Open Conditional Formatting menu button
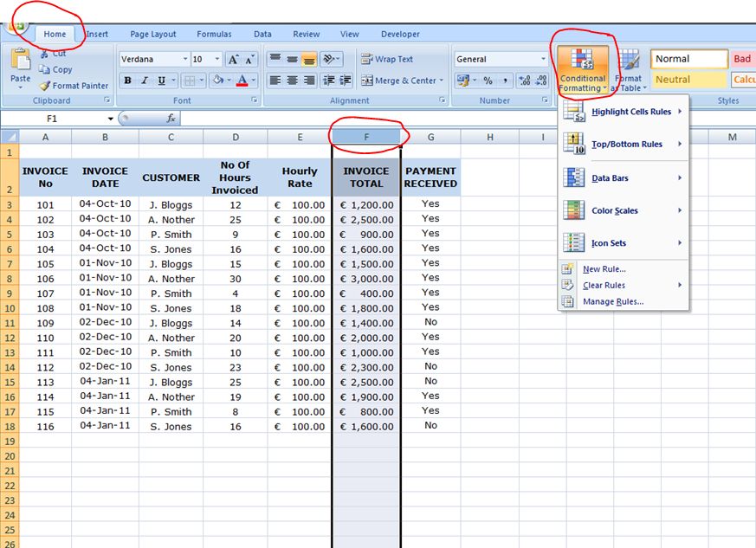Image resolution: width=756 pixels, height=548 pixels. pyautogui.click(x=583, y=70)
